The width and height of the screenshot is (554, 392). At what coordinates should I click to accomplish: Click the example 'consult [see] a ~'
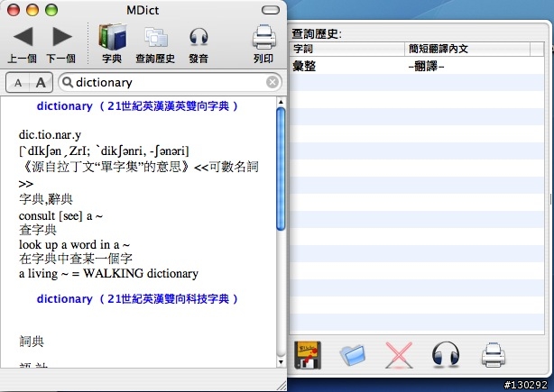tap(60, 215)
